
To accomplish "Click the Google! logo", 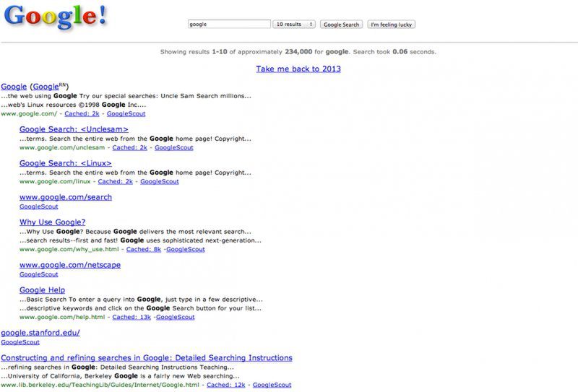I will pyautogui.click(x=56, y=17).
